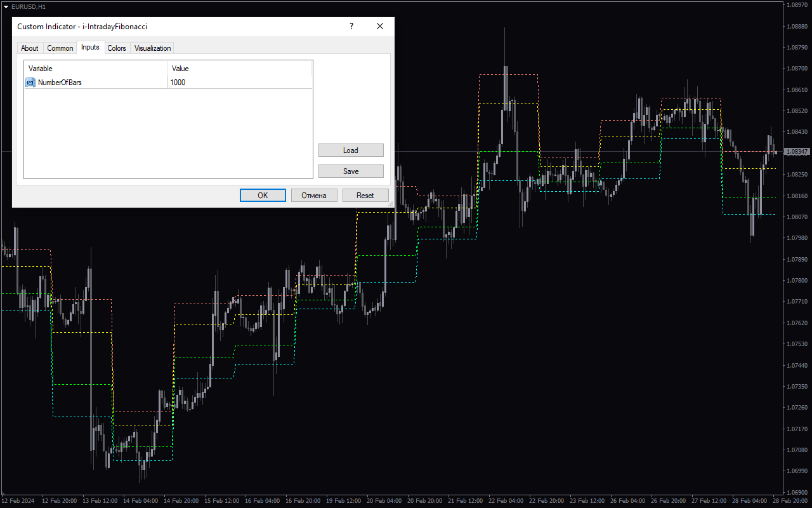Click the 1.06900 price axis label
The height and width of the screenshot is (508, 812).
(797, 492)
